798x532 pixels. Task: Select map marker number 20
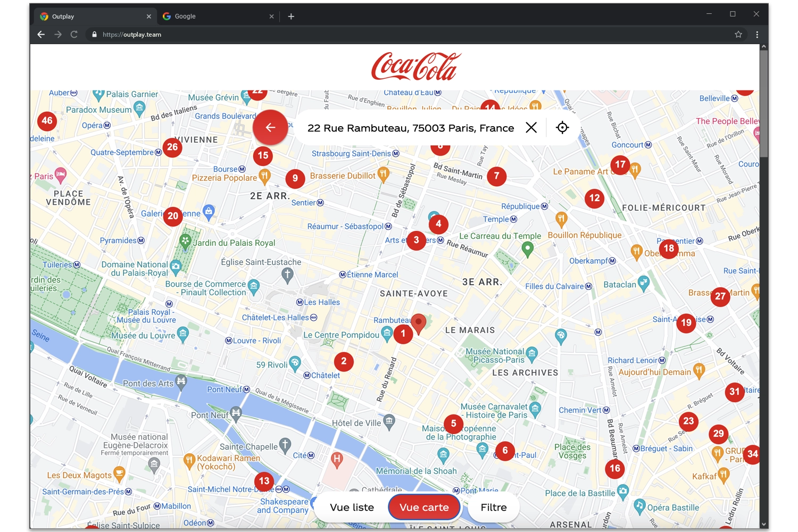coord(173,217)
